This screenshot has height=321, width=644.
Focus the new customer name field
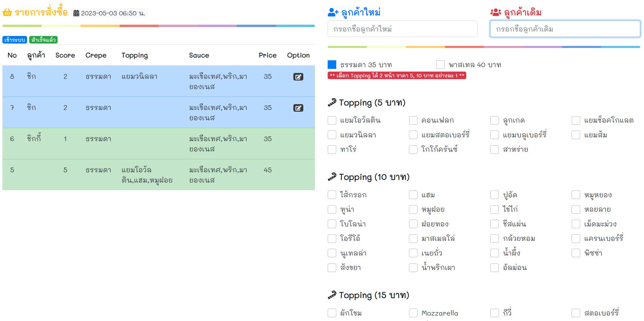coord(402,29)
